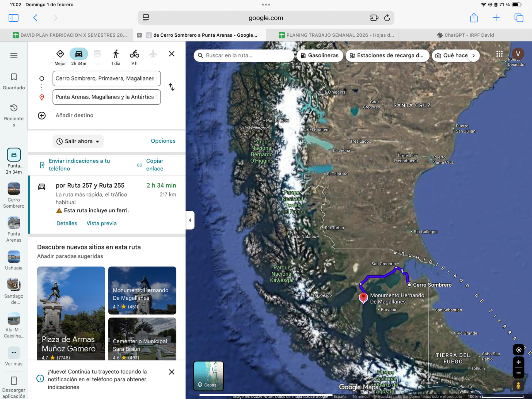This screenshot has height=399, width=532.
Task: Copy the route link
Action: pyautogui.click(x=151, y=165)
